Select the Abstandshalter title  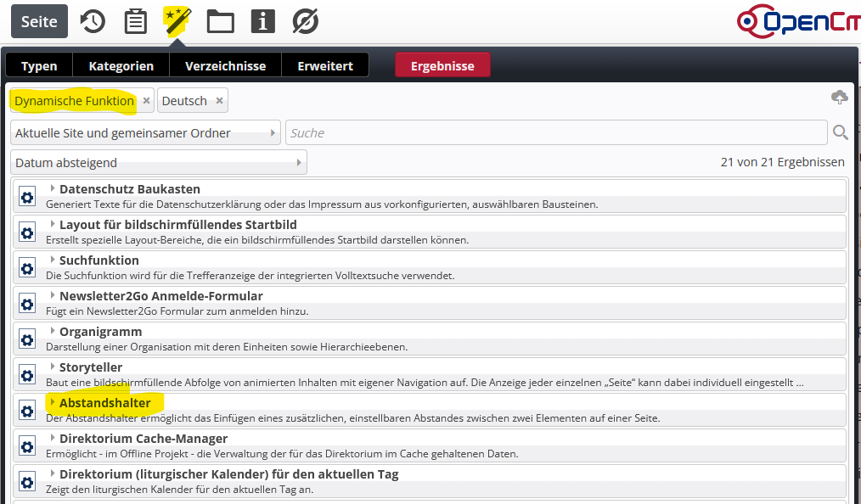click(x=105, y=403)
